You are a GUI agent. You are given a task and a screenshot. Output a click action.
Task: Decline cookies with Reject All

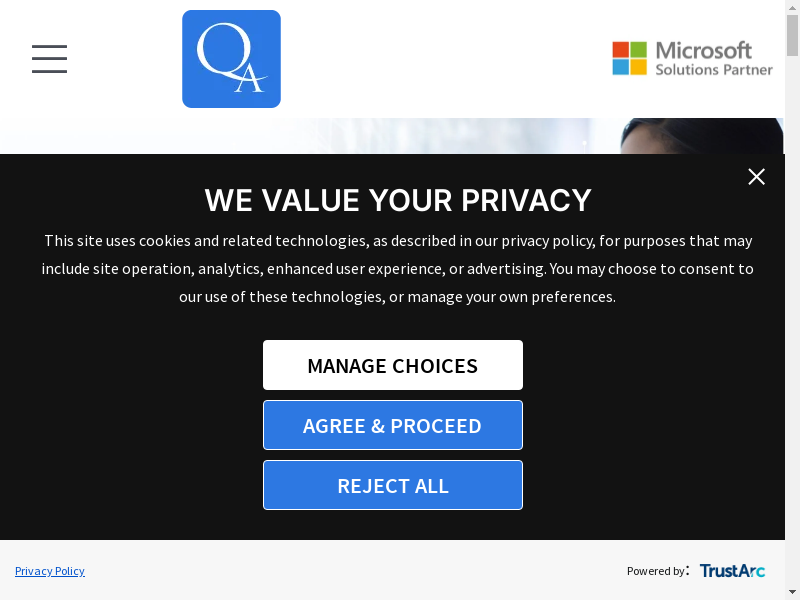(392, 486)
